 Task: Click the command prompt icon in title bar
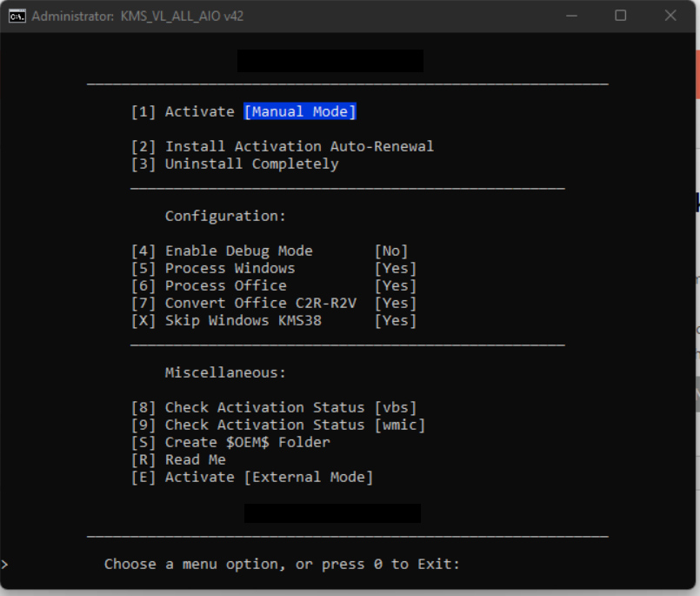point(17,16)
